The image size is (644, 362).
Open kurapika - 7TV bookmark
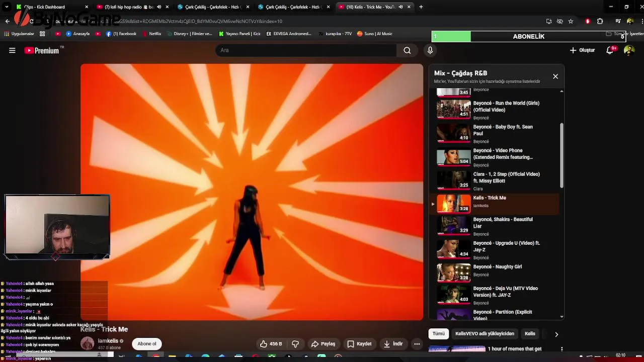pos(335,34)
